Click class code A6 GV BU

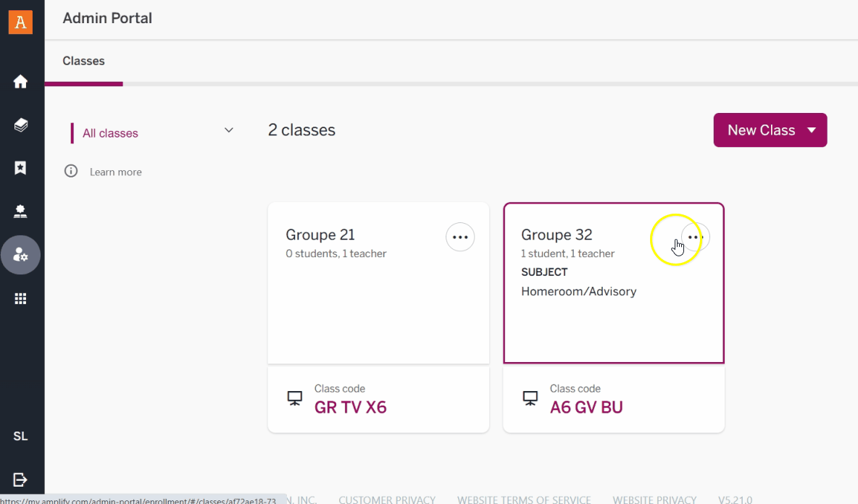(x=586, y=407)
